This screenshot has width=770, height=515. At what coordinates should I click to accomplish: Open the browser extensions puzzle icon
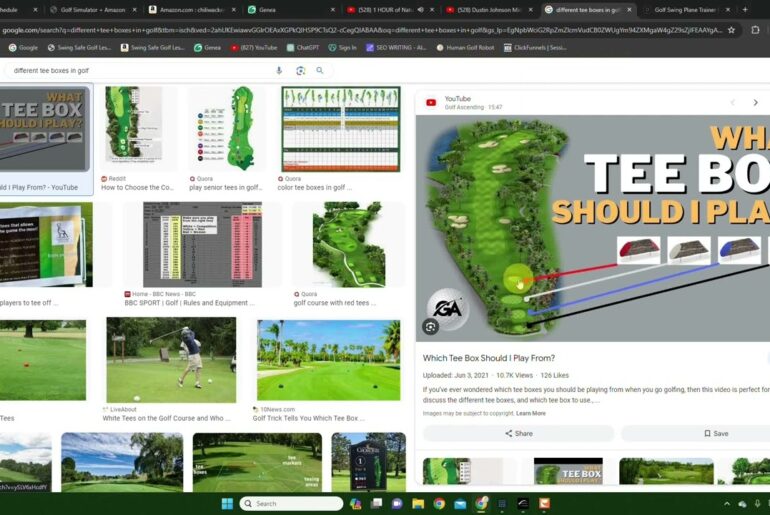755,30
